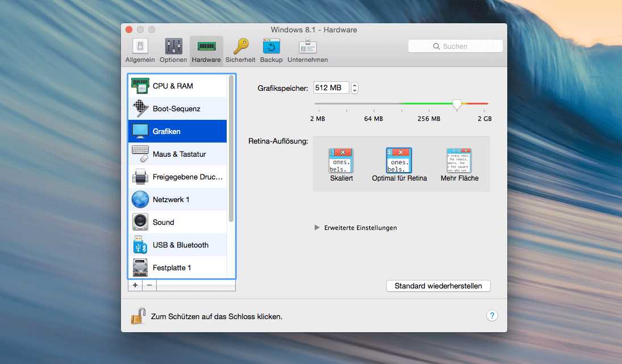
Task: Click the Grafiken monitor icon
Action: coord(140,131)
